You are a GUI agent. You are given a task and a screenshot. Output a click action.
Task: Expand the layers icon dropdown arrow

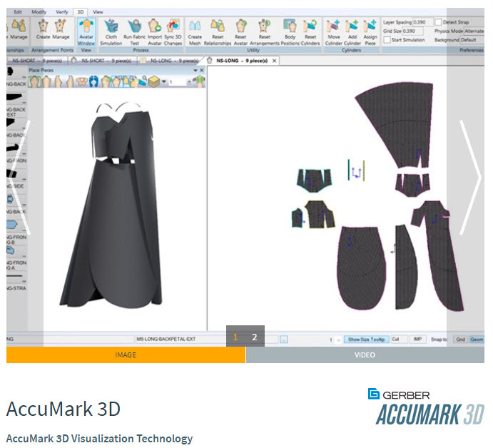tap(163, 82)
